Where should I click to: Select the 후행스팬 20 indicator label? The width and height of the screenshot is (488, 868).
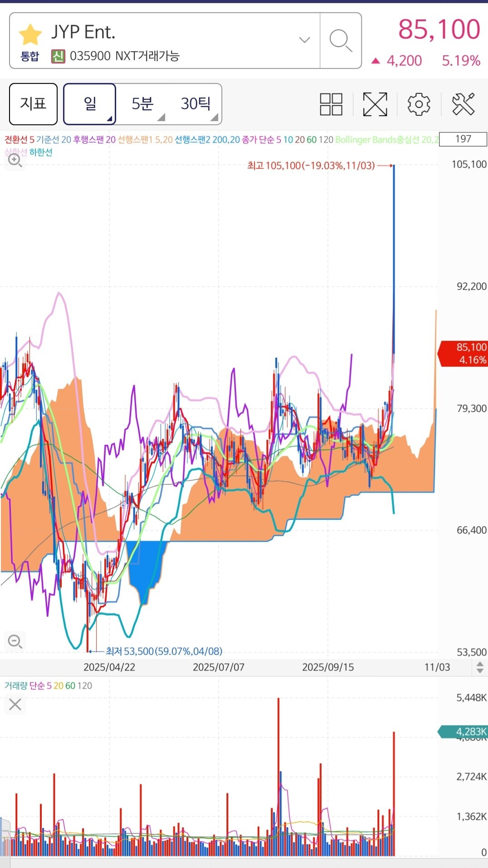click(x=94, y=139)
